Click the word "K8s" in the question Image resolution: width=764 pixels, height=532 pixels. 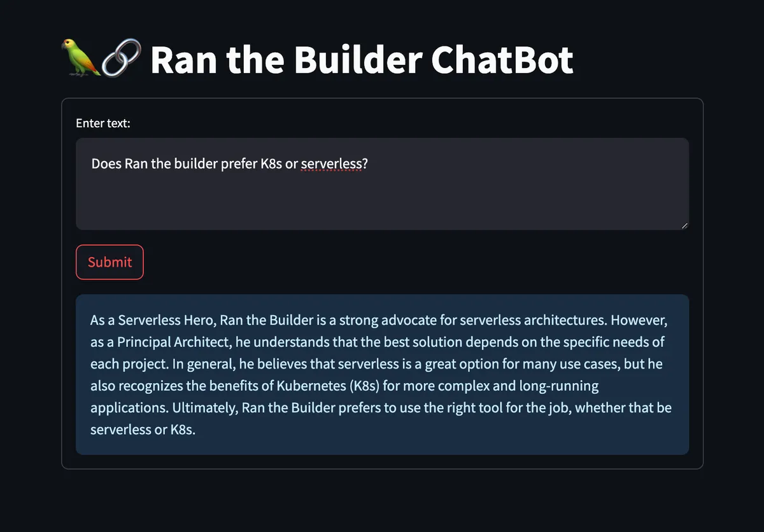(x=271, y=164)
